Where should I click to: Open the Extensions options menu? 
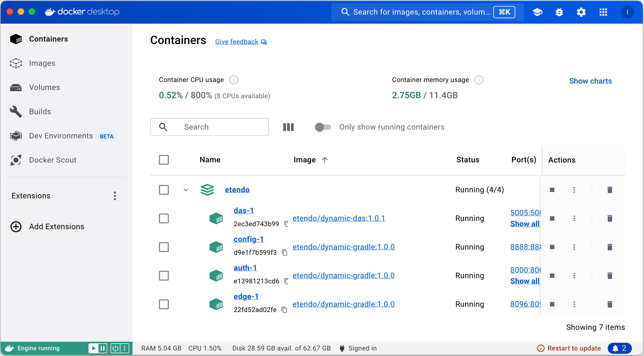pyautogui.click(x=115, y=196)
